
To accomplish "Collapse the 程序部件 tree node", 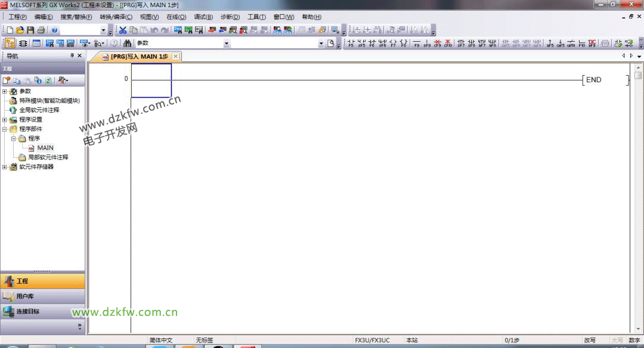I will (x=5, y=129).
